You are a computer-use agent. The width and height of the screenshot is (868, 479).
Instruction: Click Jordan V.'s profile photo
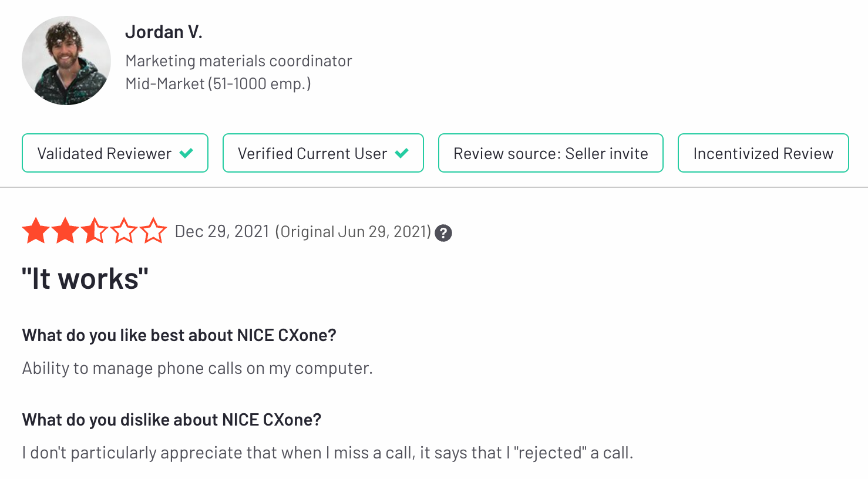pos(66,60)
